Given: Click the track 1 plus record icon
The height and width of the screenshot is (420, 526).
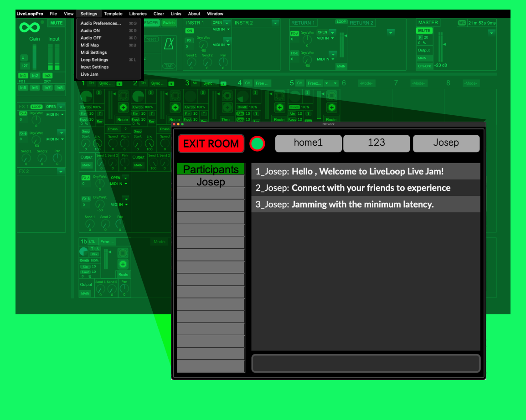Looking at the screenshot, I should [123, 108].
